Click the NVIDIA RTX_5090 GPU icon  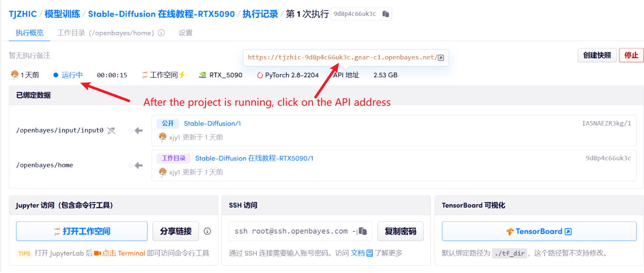coord(203,75)
